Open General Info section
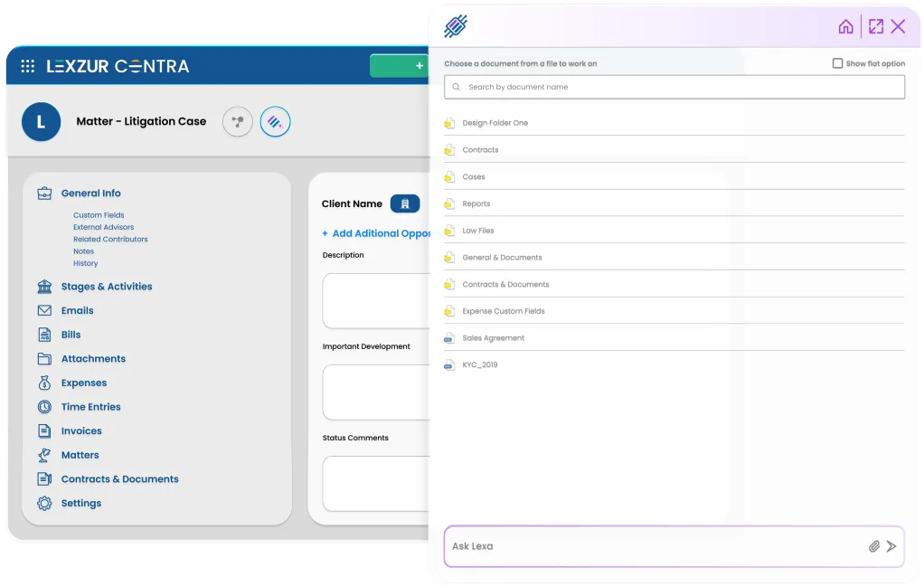The height and width of the screenshot is (586, 924). 90,194
